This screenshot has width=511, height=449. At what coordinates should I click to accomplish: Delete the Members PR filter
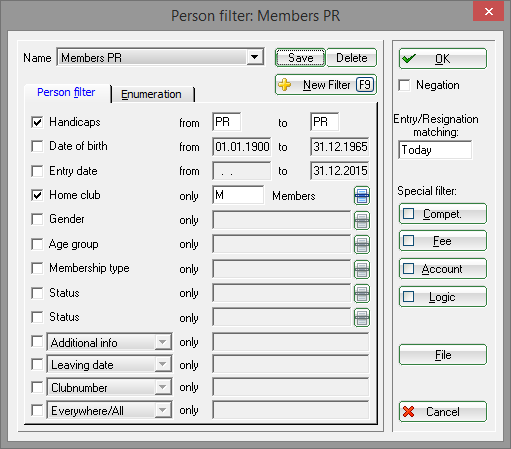pos(352,58)
